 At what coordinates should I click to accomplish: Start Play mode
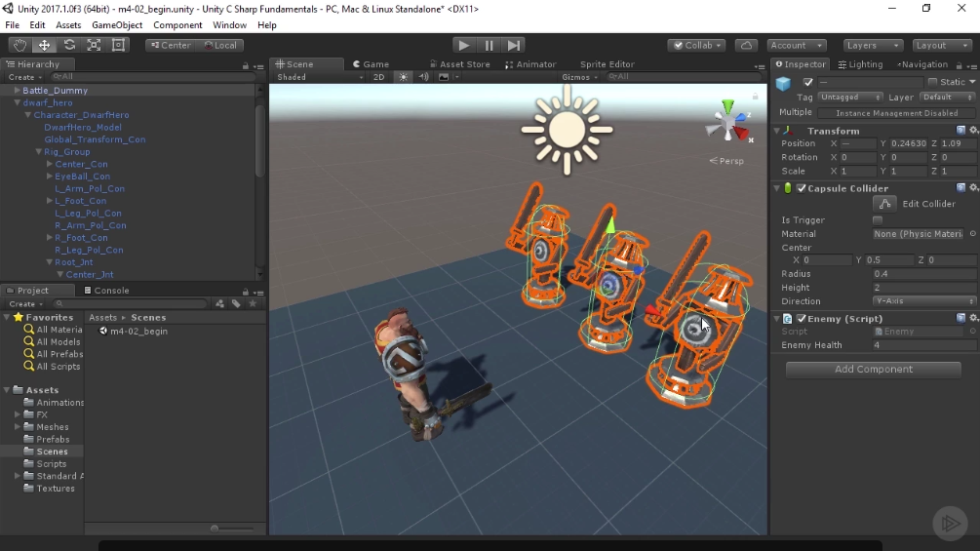(x=463, y=45)
